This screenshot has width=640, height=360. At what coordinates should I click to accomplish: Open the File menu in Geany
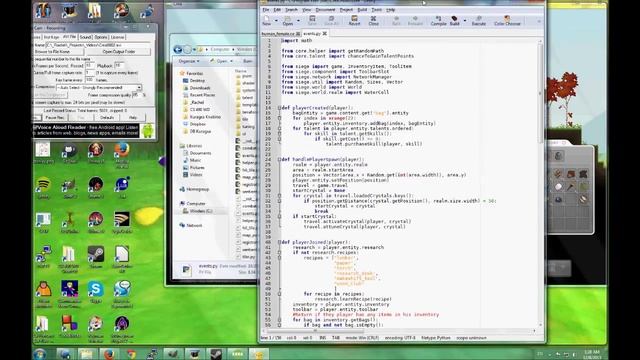[266, 10]
